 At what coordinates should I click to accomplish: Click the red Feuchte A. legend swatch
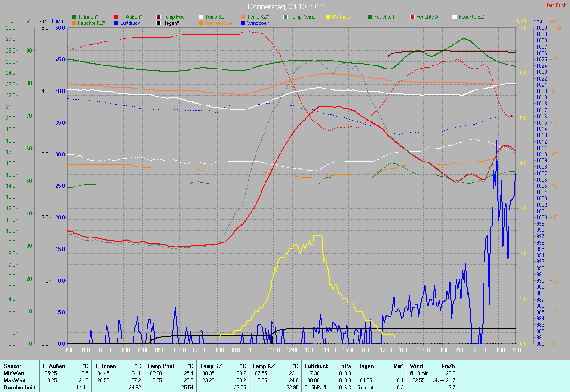[x=412, y=17]
